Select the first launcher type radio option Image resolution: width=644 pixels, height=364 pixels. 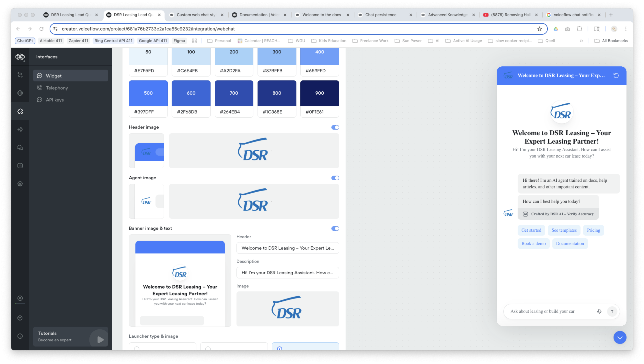click(137, 348)
